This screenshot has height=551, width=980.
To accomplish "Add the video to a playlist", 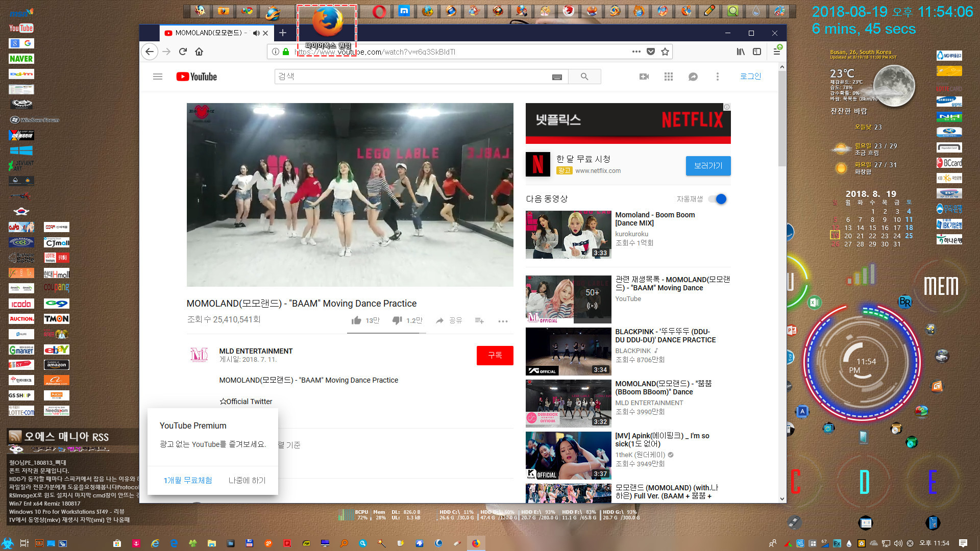I will [x=479, y=320].
